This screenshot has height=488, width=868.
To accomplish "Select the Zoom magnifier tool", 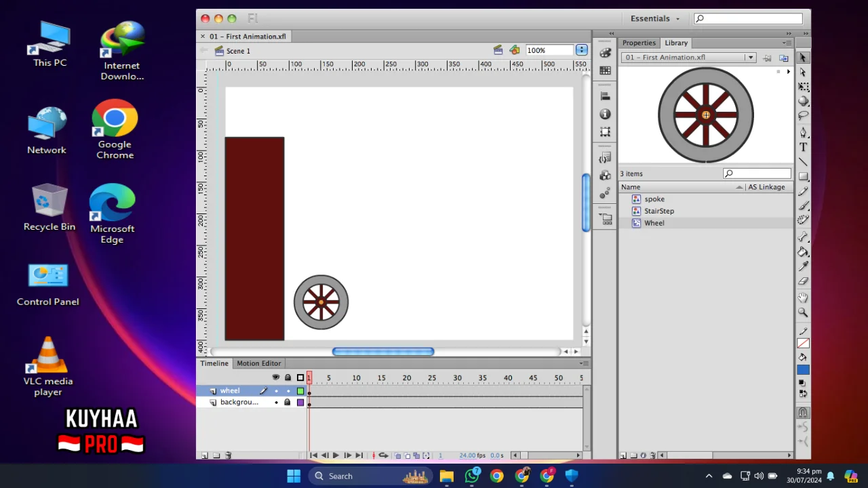I will click(803, 312).
